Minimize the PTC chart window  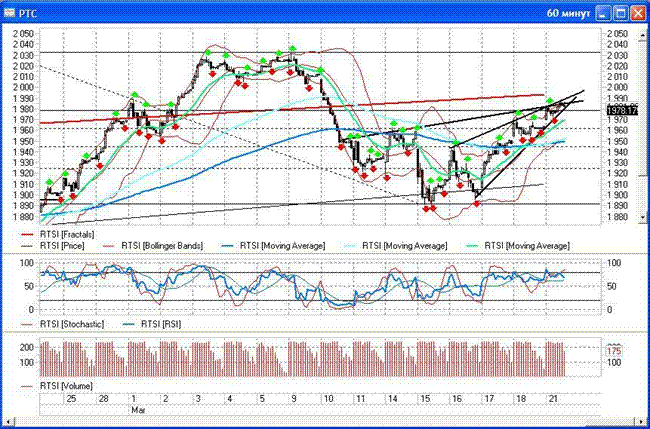click(603, 14)
